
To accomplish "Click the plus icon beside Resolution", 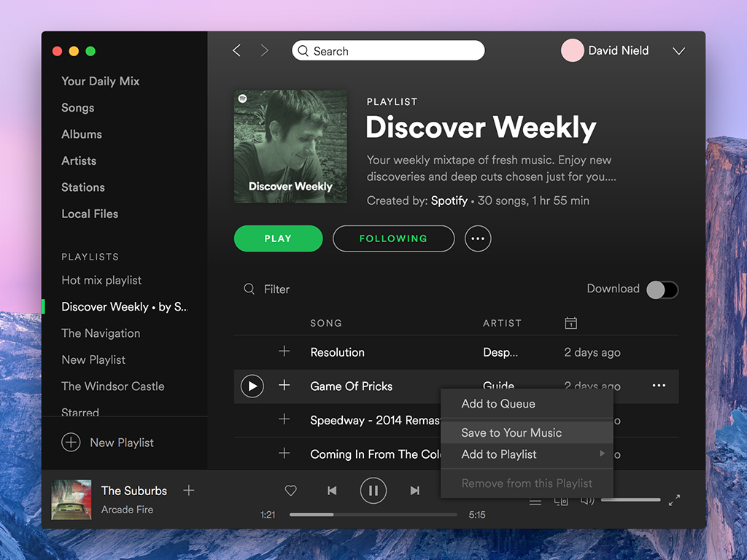I will [285, 351].
